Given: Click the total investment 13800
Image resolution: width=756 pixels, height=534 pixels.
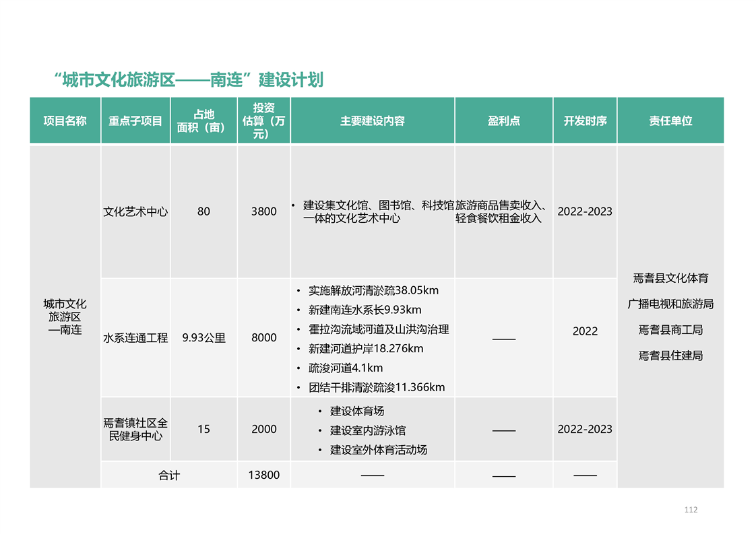Looking at the screenshot, I should click(263, 475).
